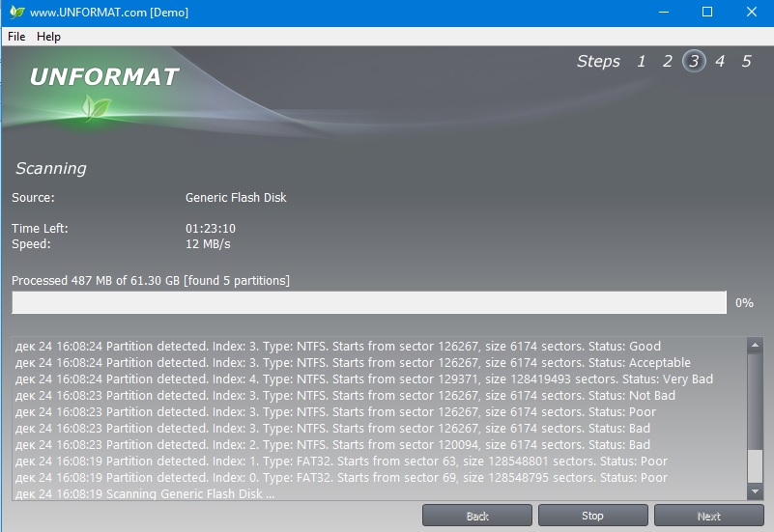774x532 pixels.
Task: Click the log scrollbar up arrow
Action: pos(755,346)
